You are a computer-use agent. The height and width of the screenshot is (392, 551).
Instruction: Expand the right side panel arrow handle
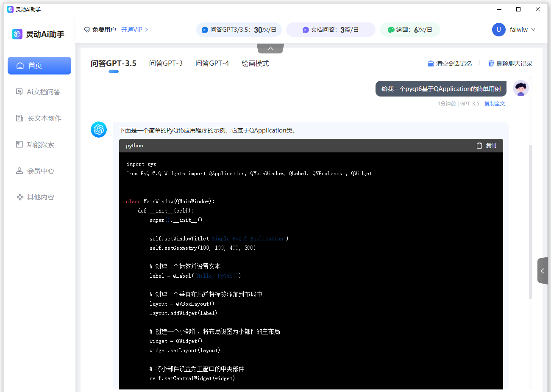[543, 271]
